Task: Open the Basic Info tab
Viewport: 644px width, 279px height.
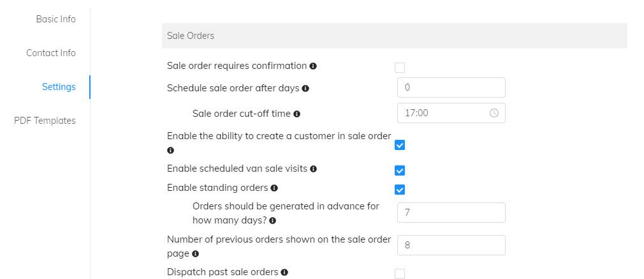Action: [x=55, y=19]
